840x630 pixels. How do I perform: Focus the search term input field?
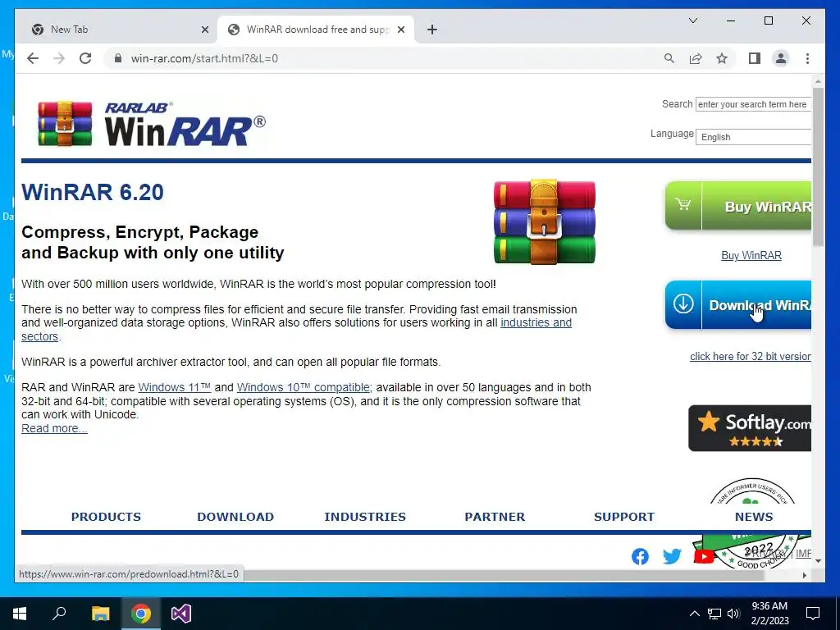753,104
